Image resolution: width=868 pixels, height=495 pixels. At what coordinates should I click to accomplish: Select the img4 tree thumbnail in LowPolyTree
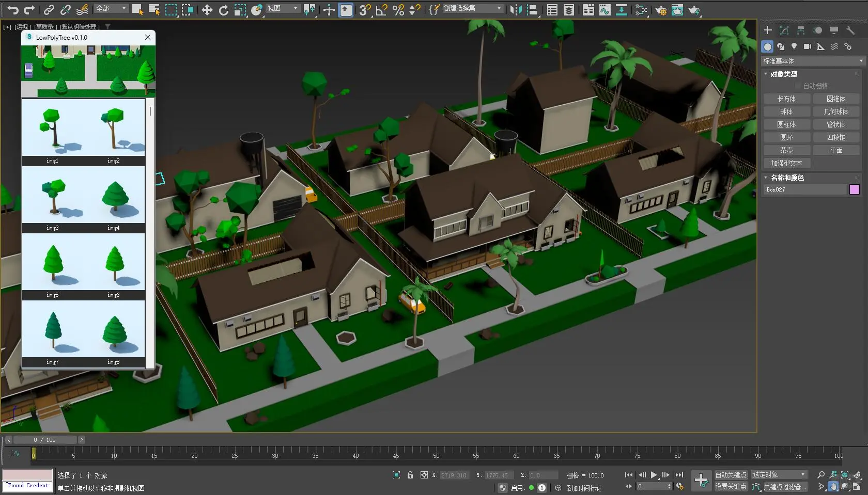(114, 198)
